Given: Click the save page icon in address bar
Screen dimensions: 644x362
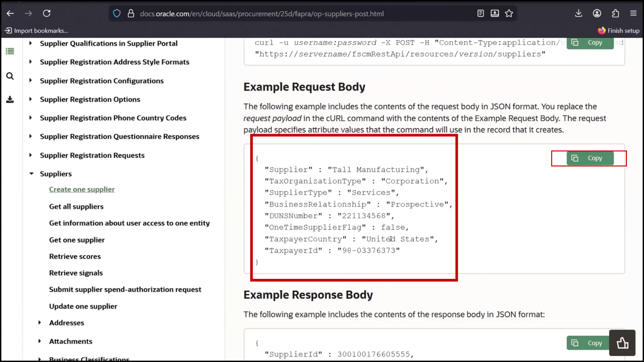Looking at the screenshot, I should point(495,13).
